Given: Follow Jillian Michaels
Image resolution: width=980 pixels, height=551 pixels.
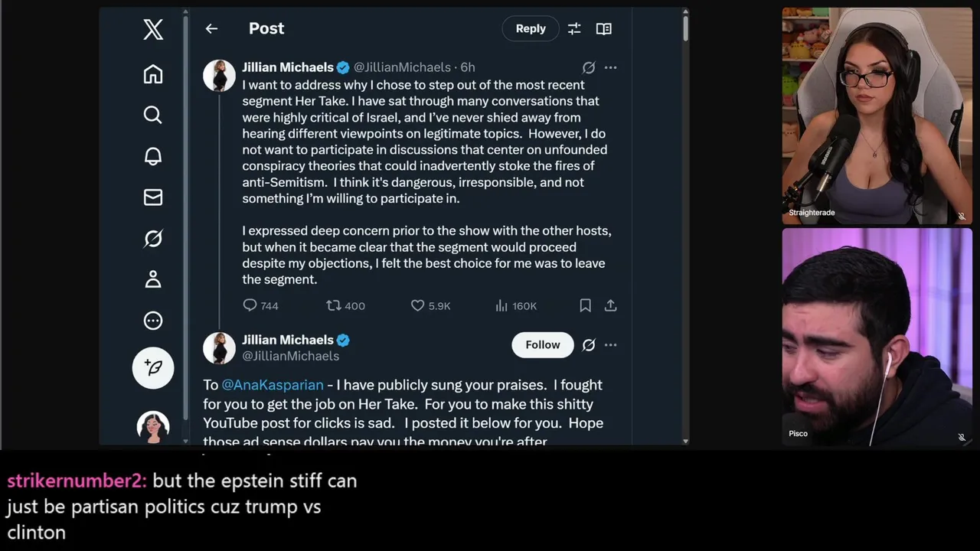Looking at the screenshot, I should 543,345.
